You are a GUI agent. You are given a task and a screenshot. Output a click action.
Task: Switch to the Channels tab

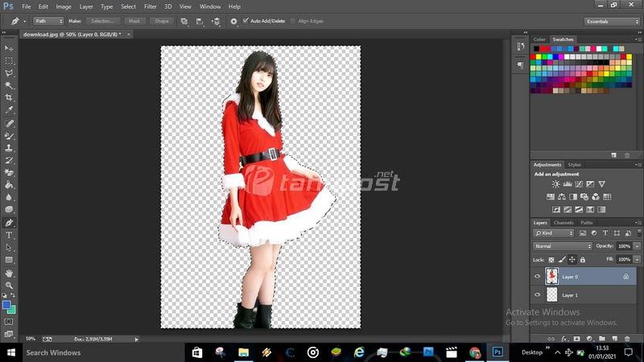pyautogui.click(x=563, y=223)
